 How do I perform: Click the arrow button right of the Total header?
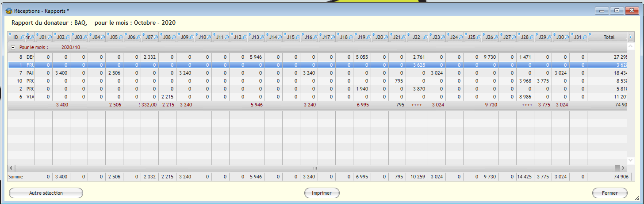pyautogui.click(x=630, y=37)
